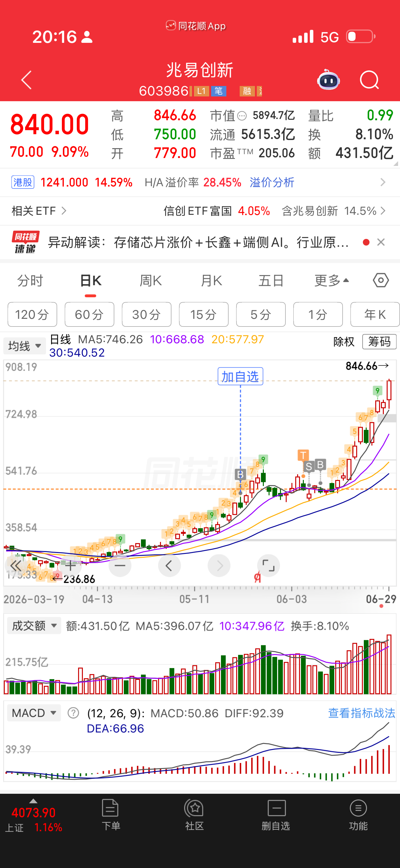Tap the battery status icon
The height and width of the screenshot is (868, 400).
[361, 36]
